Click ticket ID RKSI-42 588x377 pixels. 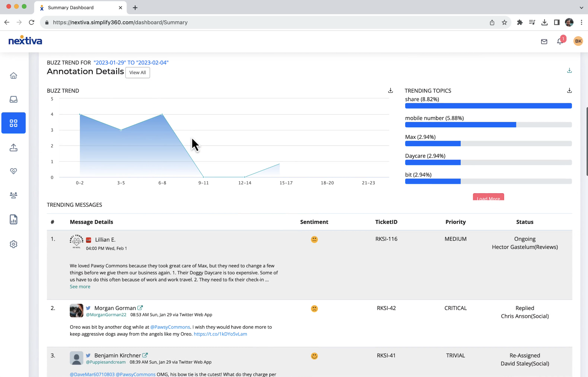click(x=386, y=308)
